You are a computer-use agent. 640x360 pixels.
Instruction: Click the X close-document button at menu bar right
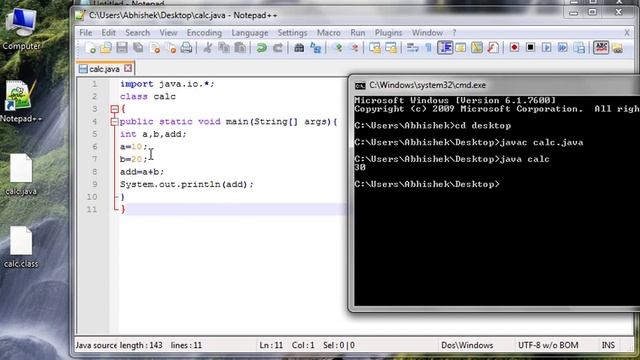tap(627, 33)
